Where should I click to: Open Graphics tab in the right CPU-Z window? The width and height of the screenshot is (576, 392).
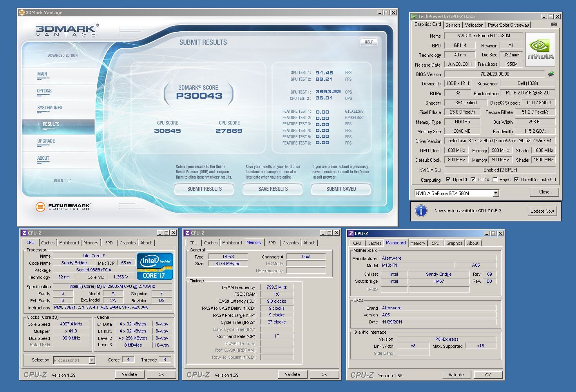454,243
